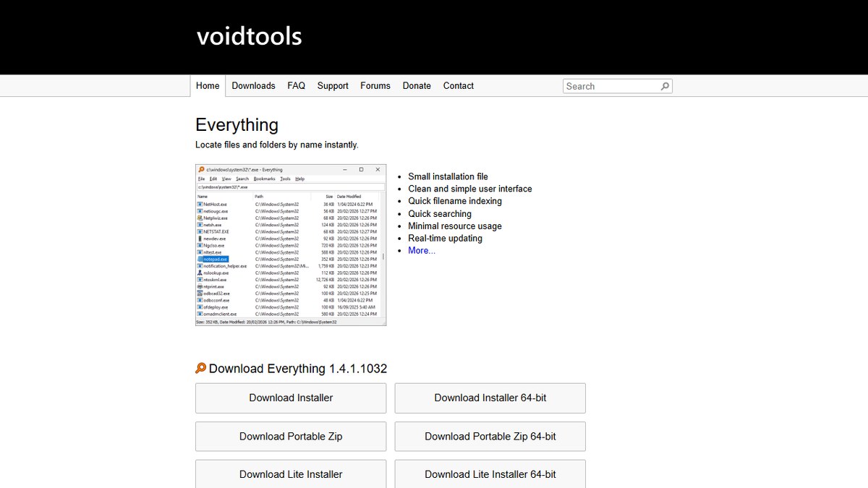Open the Forums link
Viewport: 868px width, 488px height.
click(x=375, y=85)
